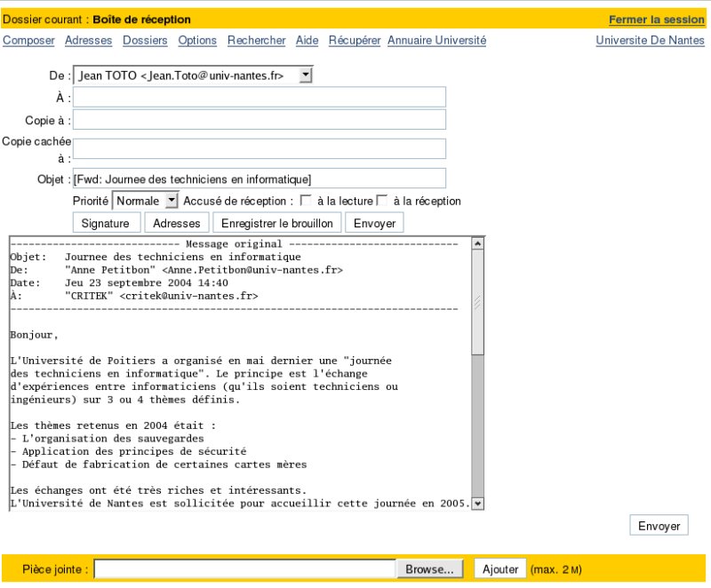The height and width of the screenshot is (588, 711).
Task: Open the Dossiers folder list
Action: click(x=145, y=40)
